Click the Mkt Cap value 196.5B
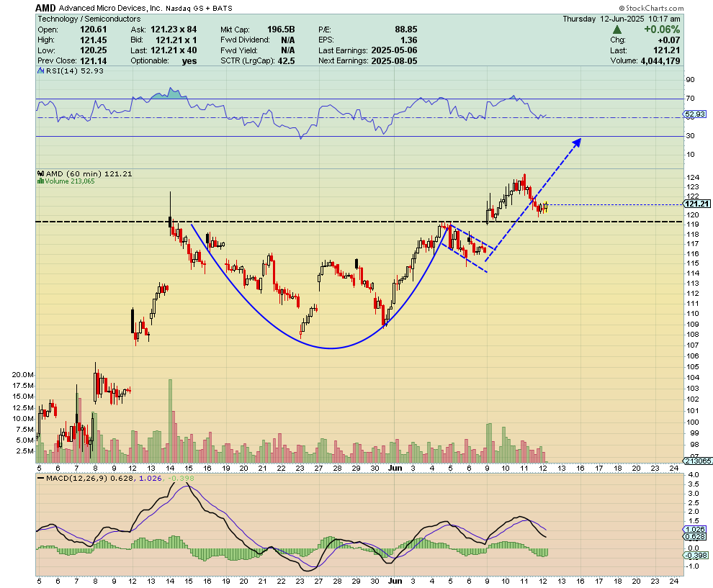 pos(281,30)
